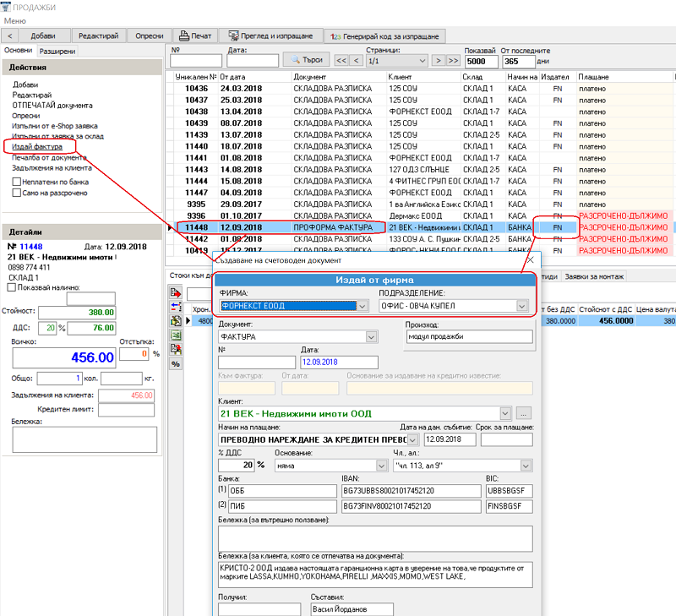
Task: Click the Срок за плащане field
Action: pos(506,439)
